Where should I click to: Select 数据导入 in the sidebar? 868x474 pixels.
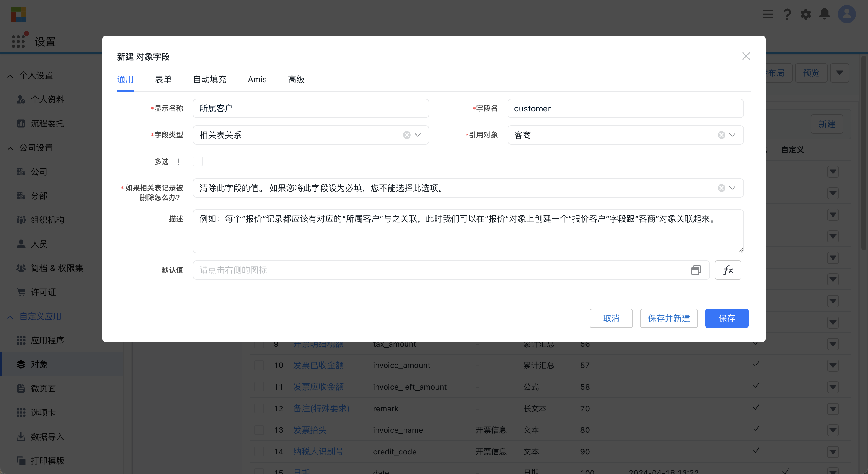tap(47, 436)
